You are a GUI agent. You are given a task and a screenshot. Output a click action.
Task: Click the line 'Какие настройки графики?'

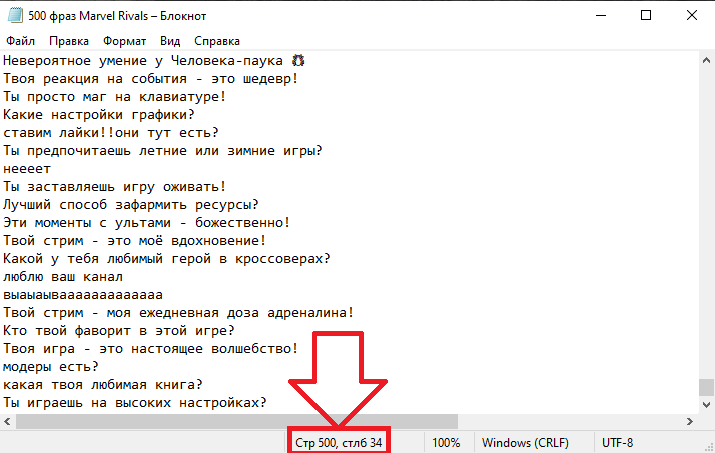point(99,115)
